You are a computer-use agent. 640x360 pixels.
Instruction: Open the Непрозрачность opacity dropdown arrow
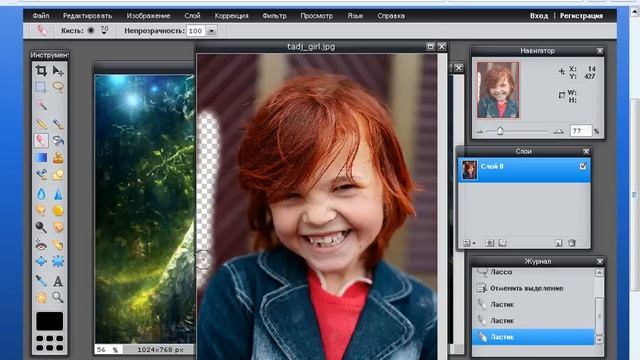click(211, 31)
